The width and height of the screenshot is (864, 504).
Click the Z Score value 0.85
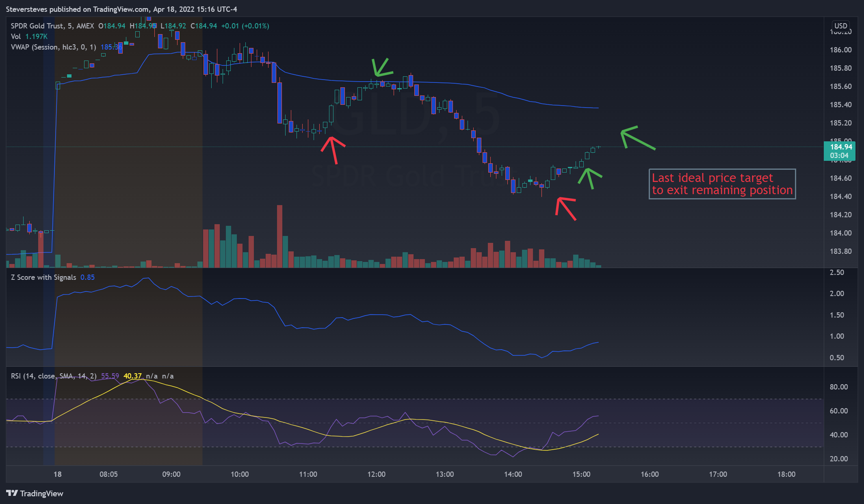click(x=87, y=277)
